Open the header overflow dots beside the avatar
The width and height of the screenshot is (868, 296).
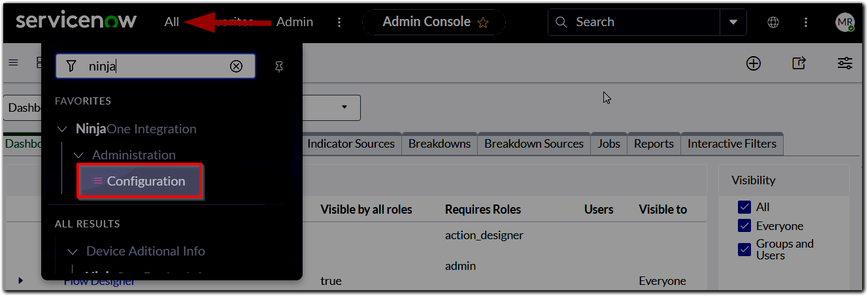pyautogui.click(x=806, y=22)
